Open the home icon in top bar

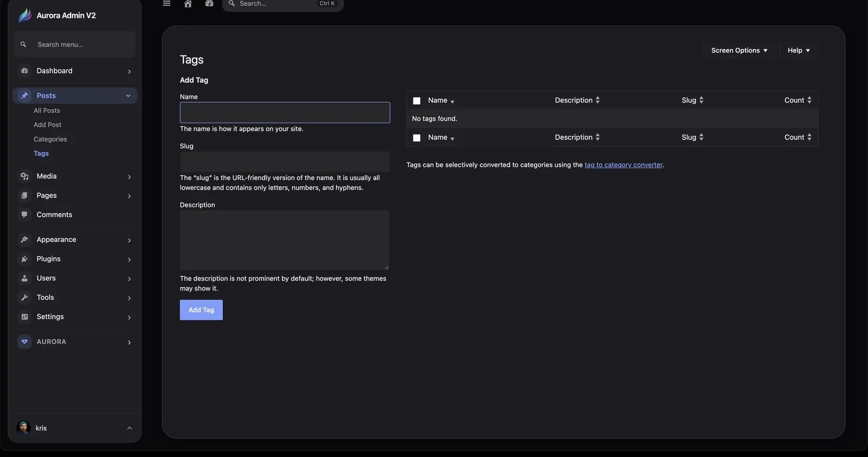(x=188, y=4)
